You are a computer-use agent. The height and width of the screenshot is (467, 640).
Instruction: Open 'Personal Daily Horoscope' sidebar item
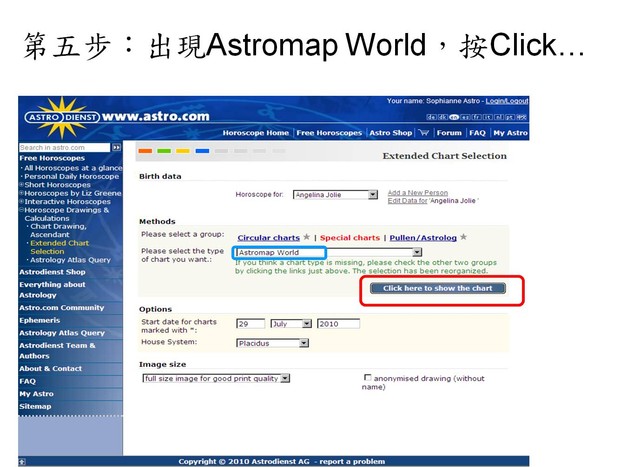[71, 176]
